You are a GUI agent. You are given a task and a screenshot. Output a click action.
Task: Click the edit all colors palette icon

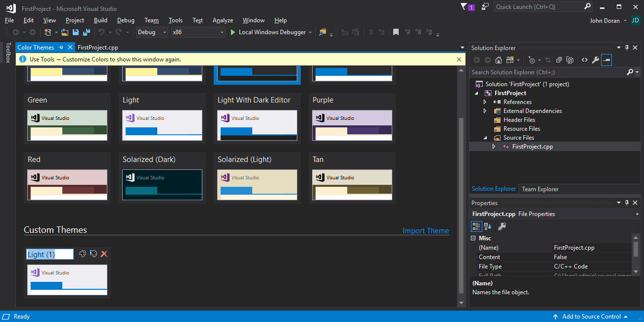point(93,254)
